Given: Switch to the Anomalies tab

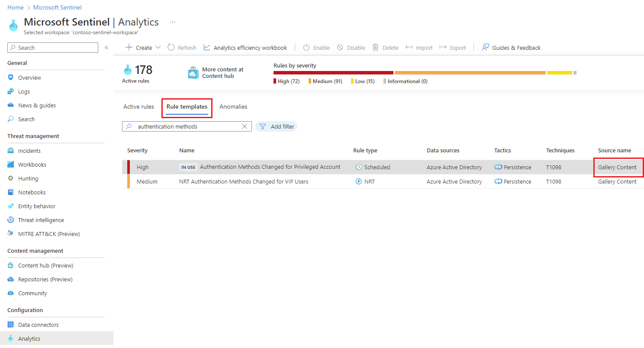Looking at the screenshot, I should pos(233,106).
